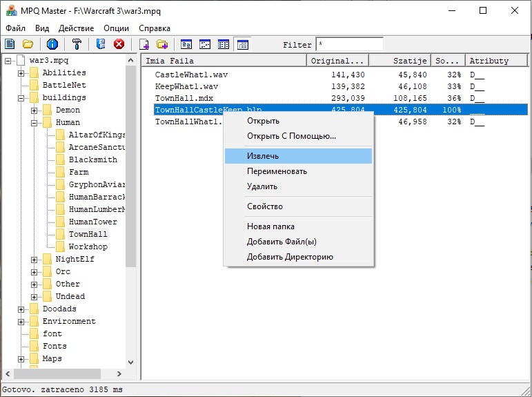Collapse the Human folder
The width and height of the screenshot is (532, 397).
tap(34, 123)
